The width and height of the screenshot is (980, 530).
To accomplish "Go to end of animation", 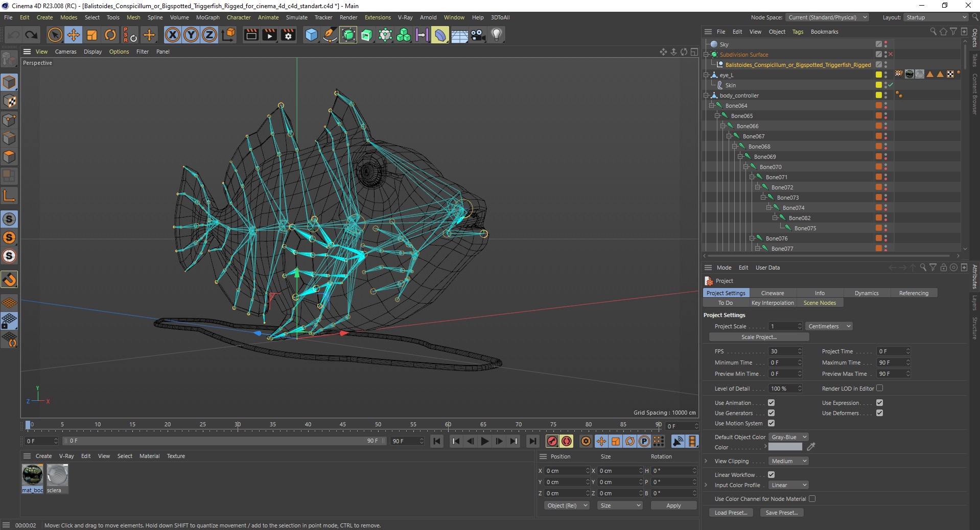I will (x=532, y=441).
